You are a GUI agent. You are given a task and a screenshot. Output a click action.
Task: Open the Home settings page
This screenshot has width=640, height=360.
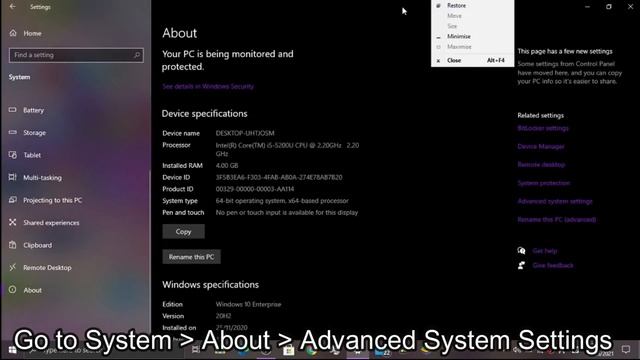[25, 33]
